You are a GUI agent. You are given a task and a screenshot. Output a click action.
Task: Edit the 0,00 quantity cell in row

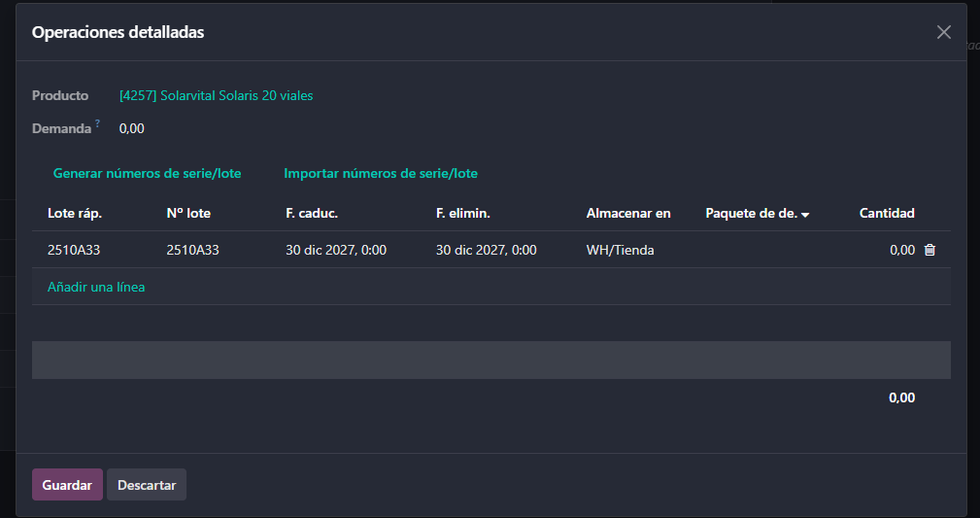tap(901, 250)
